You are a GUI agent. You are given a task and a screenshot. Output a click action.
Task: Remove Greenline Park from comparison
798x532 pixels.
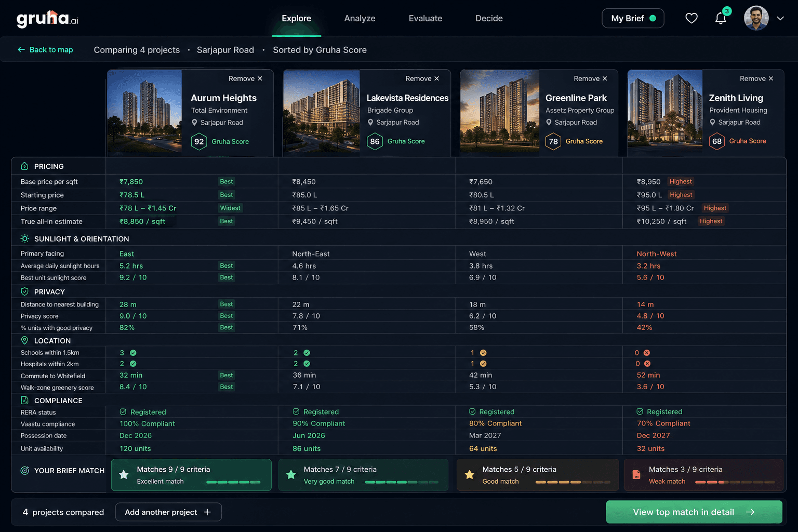(x=590, y=78)
